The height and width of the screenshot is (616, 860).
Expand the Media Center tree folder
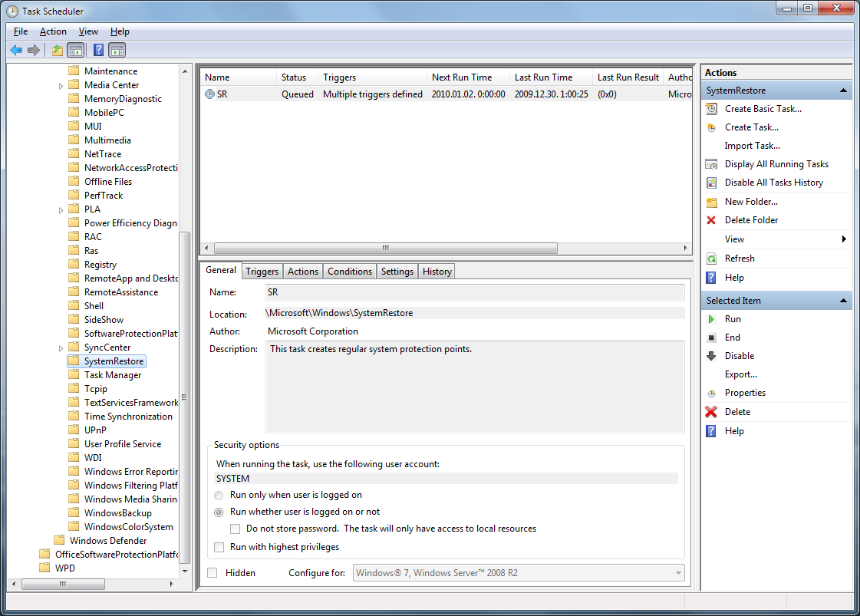click(61, 85)
